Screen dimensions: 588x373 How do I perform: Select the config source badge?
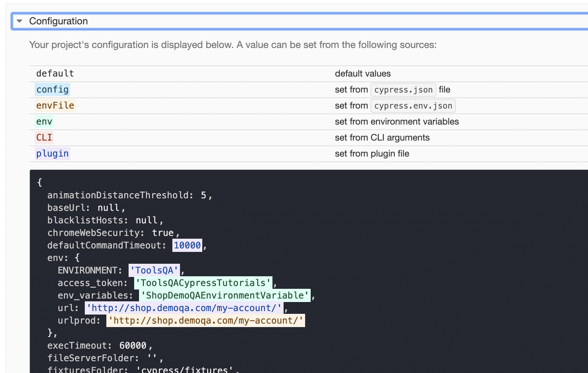click(x=52, y=89)
